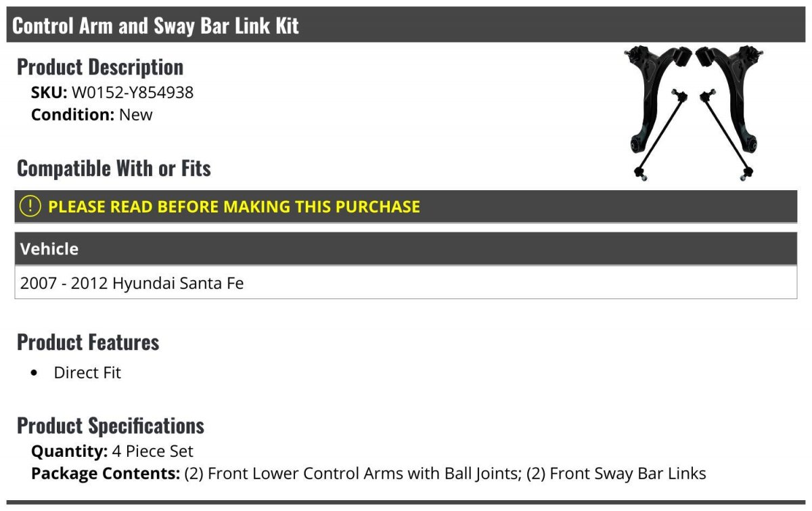812x511 pixels.
Task: Click the left sway bar link image
Action: click(x=660, y=134)
